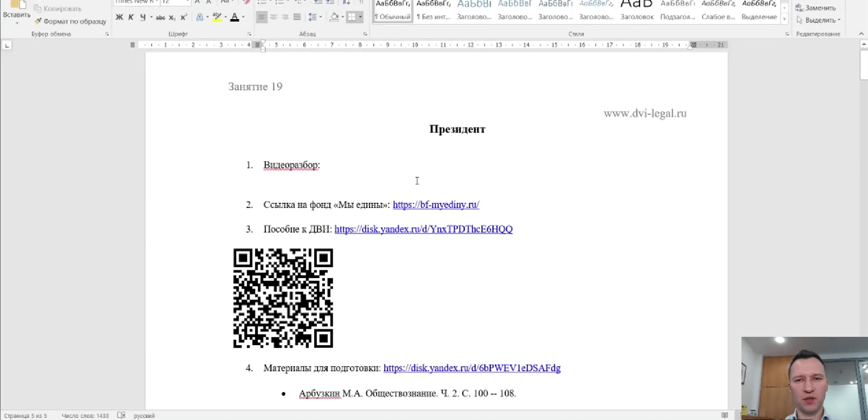Open the Материалы для подготовки Yandex link

coord(472,368)
